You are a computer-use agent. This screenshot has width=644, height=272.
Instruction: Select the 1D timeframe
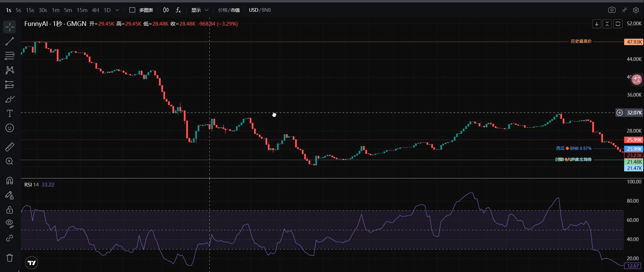107,10
